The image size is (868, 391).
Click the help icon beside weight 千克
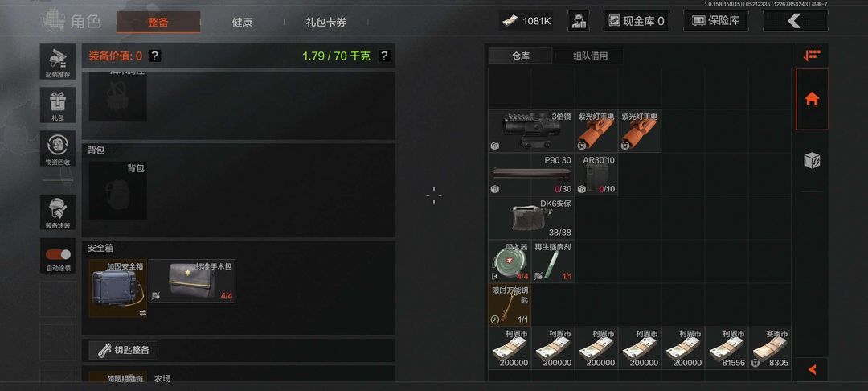point(384,56)
